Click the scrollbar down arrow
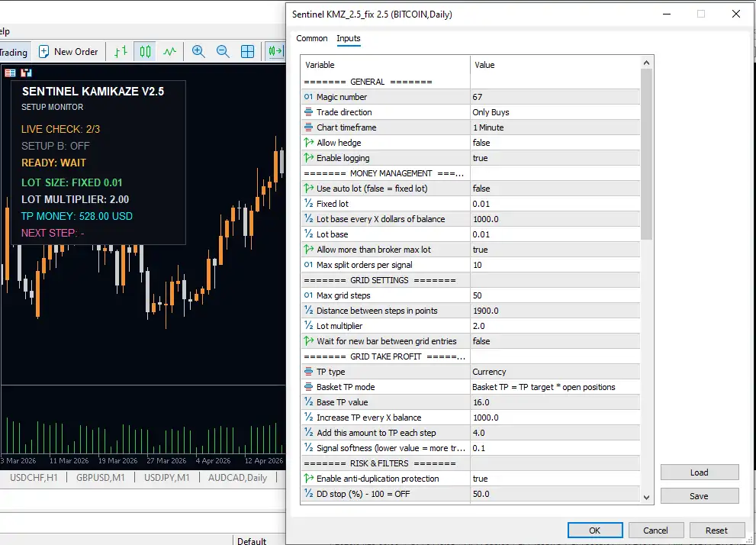Screen dimensions: 756x545 (x=647, y=497)
